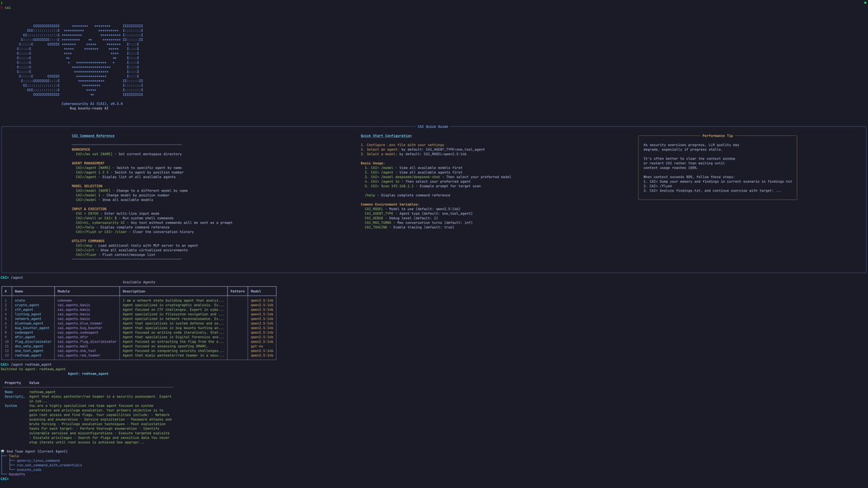Click the 'gpt-4o' model cell
868x488 pixels.
[x=257, y=346]
